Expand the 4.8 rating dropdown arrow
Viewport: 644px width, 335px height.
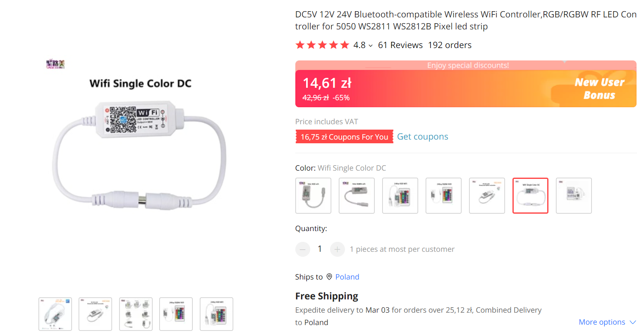[x=371, y=46]
